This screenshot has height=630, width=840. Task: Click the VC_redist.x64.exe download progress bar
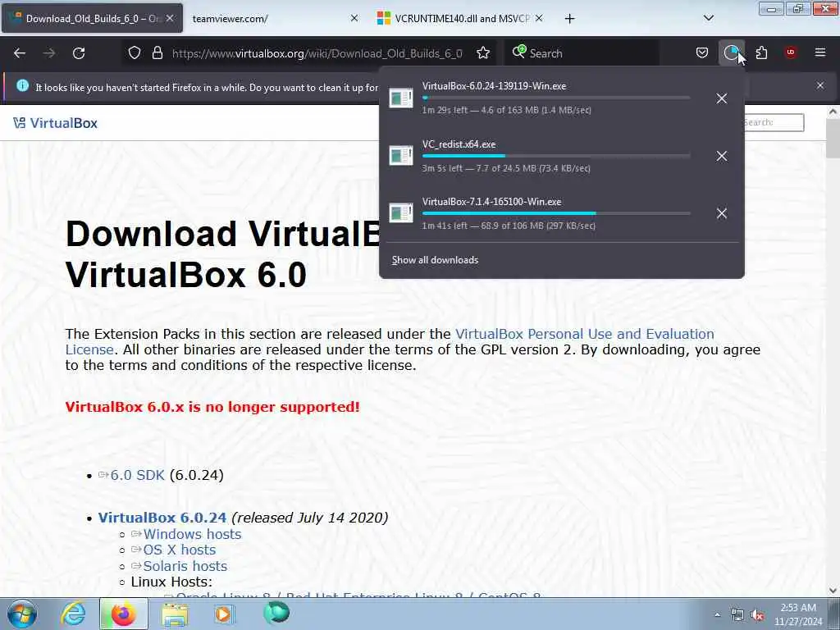(556, 156)
